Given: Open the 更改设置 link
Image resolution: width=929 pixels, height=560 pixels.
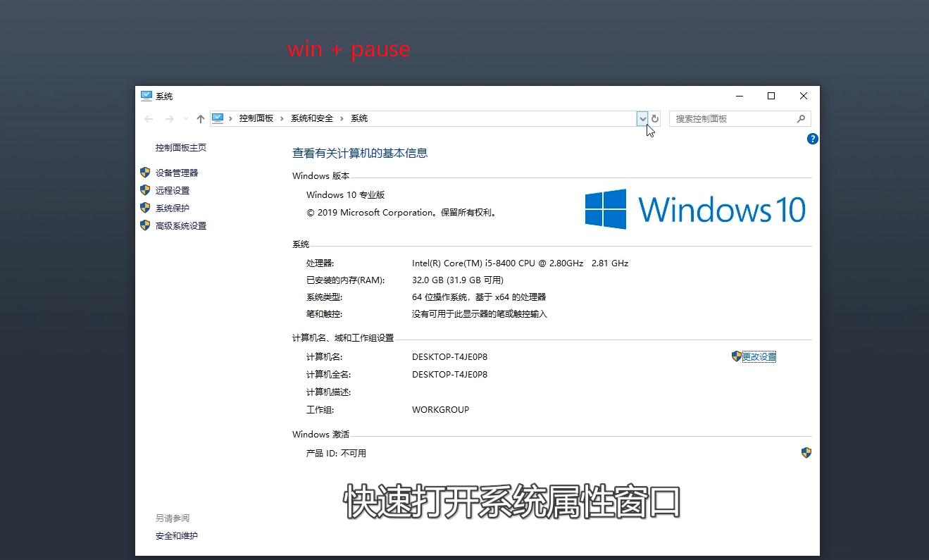Looking at the screenshot, I should tap(757, 356).
